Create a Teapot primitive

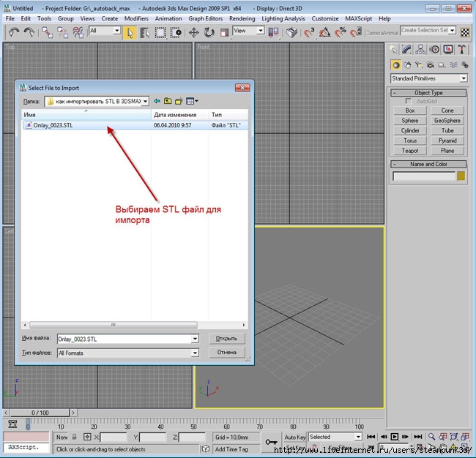[x=410, y=151]
